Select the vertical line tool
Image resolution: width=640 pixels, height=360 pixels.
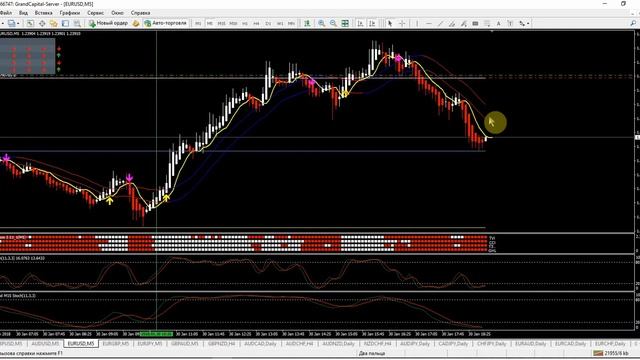pos(417,23)
